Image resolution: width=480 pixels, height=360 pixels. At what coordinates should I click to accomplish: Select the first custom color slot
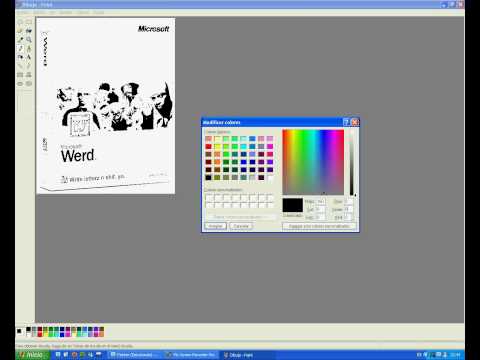tap(209, 198)
